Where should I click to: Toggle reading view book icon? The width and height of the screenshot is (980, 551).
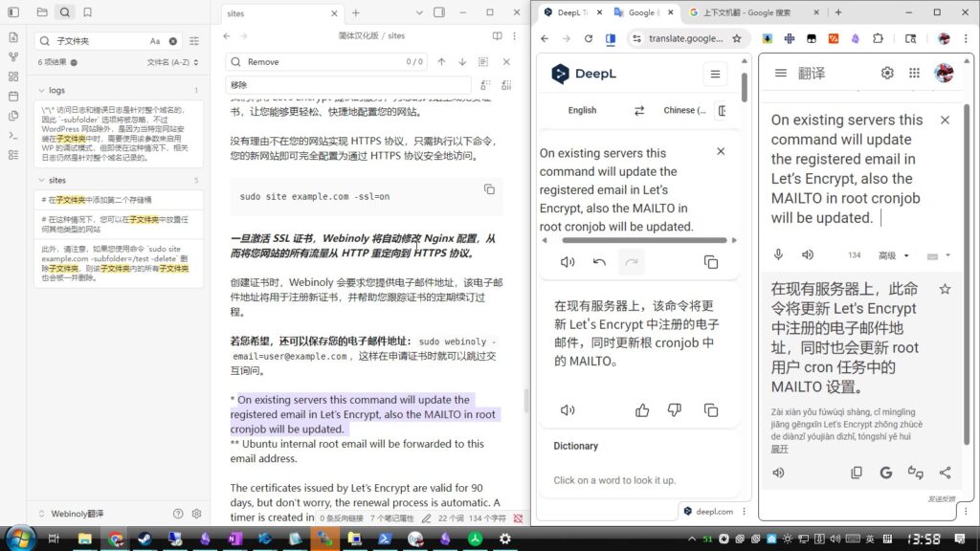coord(498,35)
